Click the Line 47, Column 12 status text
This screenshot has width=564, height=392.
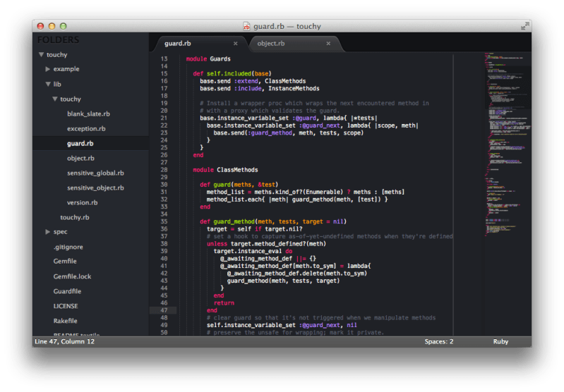(65, 342)
